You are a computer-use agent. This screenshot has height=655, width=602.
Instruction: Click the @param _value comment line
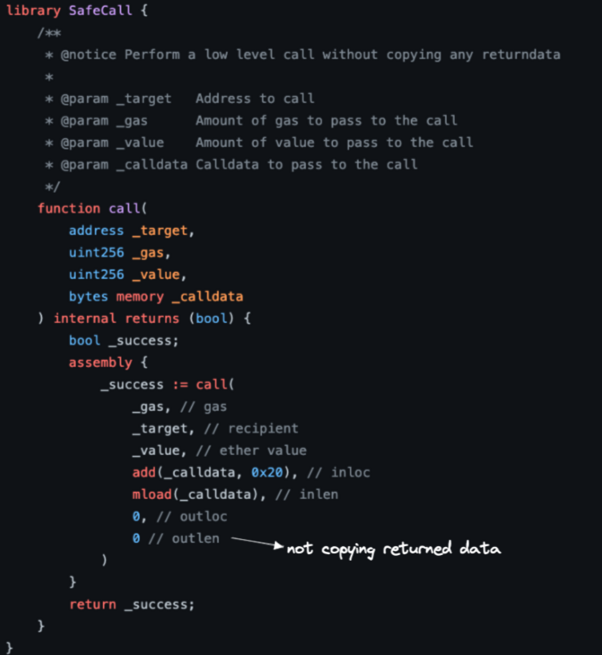[259, 142]
